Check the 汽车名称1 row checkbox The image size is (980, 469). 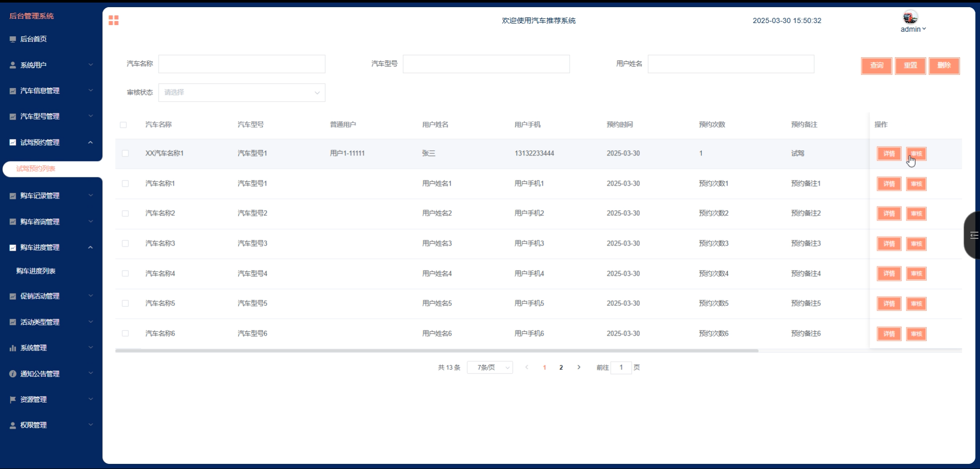125,183
